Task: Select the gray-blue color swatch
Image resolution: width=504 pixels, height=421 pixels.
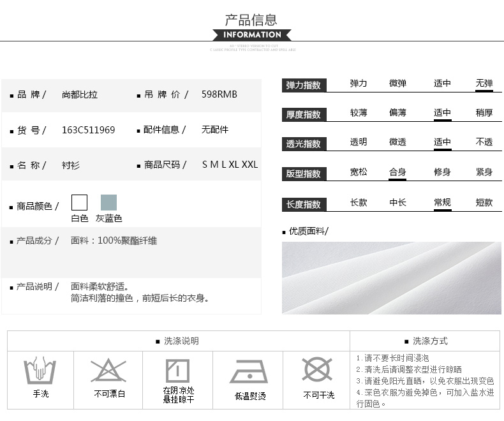Action: [108, 202]
